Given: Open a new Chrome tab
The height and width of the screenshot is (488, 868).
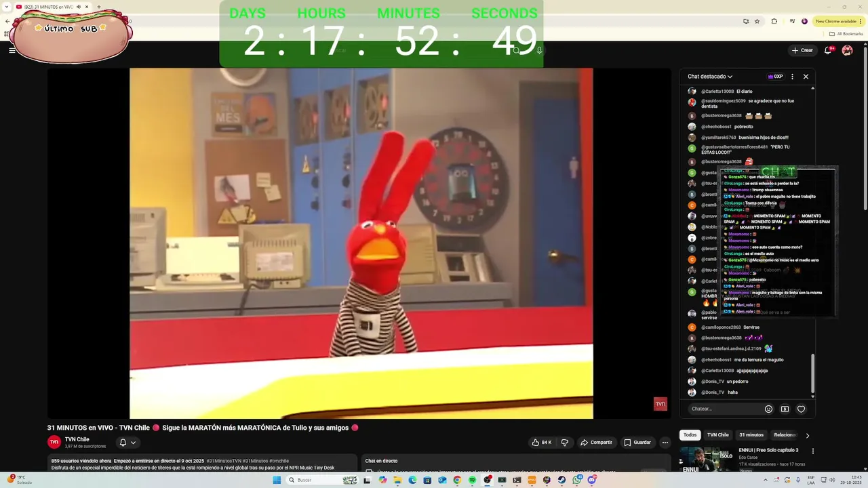Looking at the screenshot, I should (x=99, y=7).
